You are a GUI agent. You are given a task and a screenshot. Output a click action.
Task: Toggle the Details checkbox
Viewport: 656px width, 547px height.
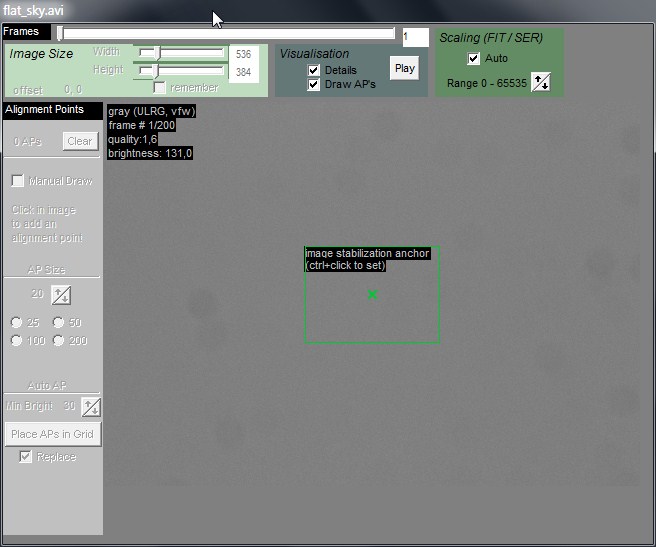314,70
